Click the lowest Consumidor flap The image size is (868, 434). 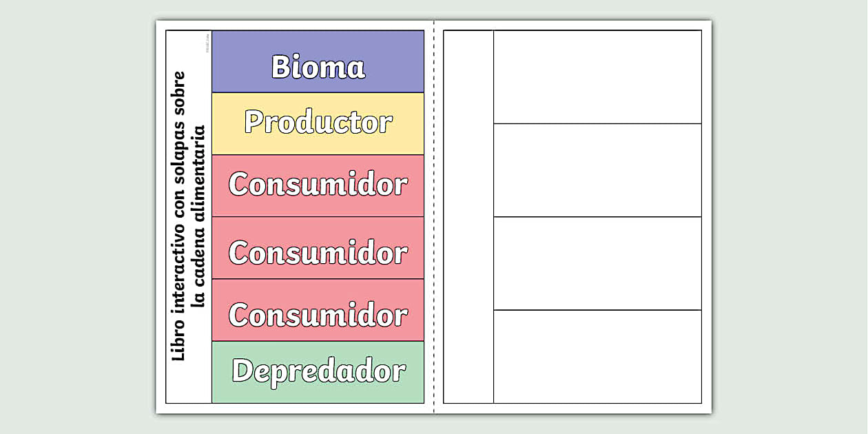[x=318, y=310]
